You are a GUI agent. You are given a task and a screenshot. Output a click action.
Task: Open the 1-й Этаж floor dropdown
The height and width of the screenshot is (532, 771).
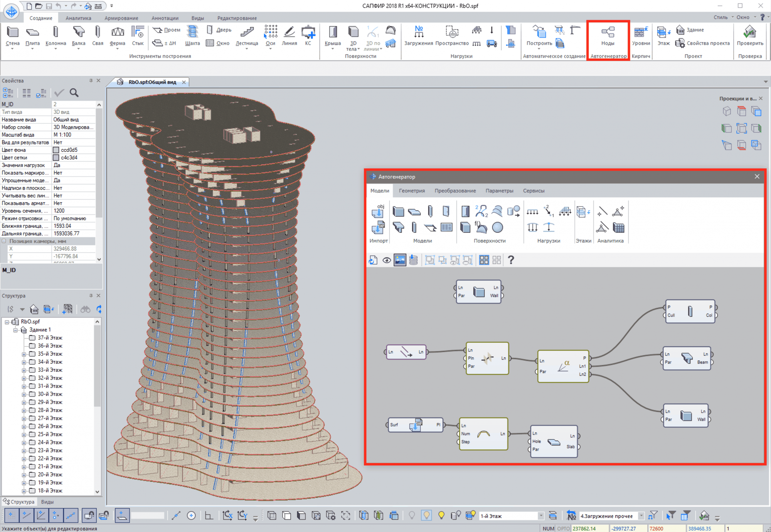(x=540, y=516)
